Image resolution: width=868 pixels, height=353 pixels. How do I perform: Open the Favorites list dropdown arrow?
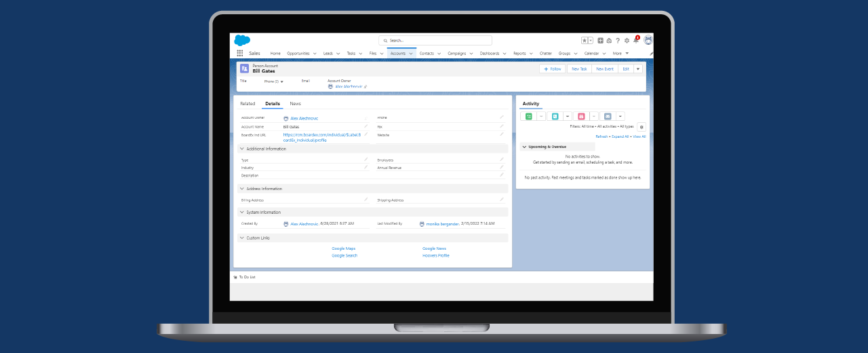[x=590, y=41]
